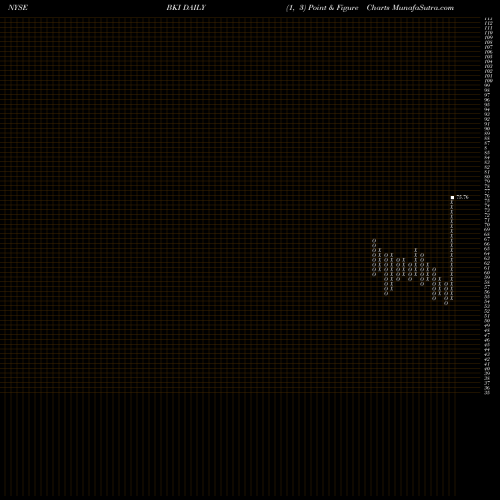Click the BKI DAILY chart title
Viewport: 500px width, 500px height.
click(x=186, y=8)
